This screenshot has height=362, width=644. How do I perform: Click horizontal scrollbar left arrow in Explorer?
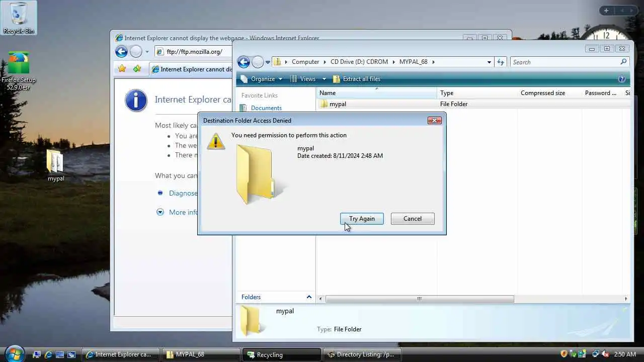coord(320,299)
